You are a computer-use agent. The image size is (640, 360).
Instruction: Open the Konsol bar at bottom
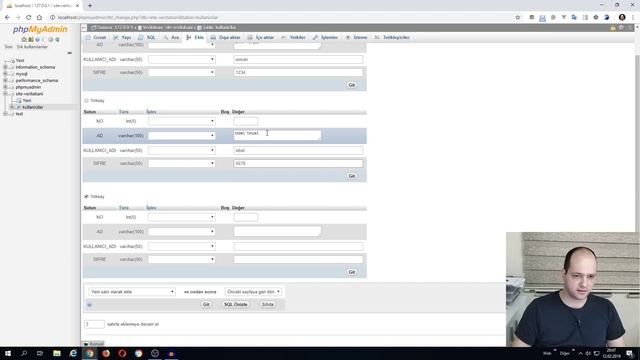[x=93, y=344]
